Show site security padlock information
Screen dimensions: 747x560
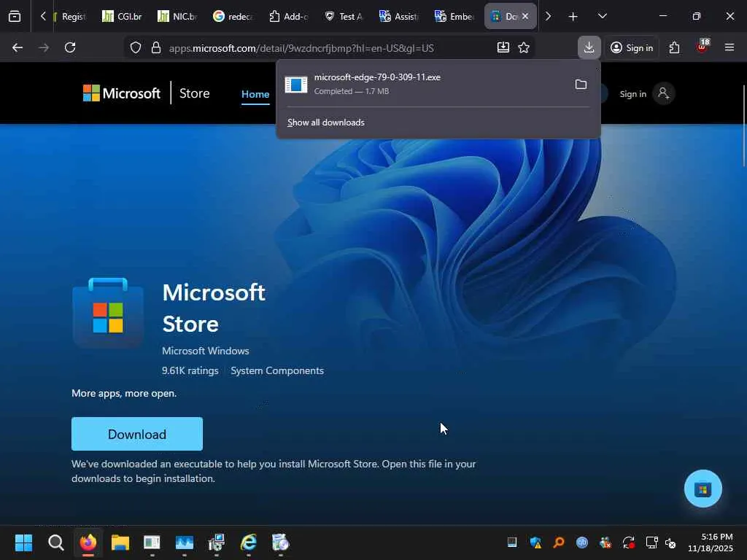coord(156,47)
